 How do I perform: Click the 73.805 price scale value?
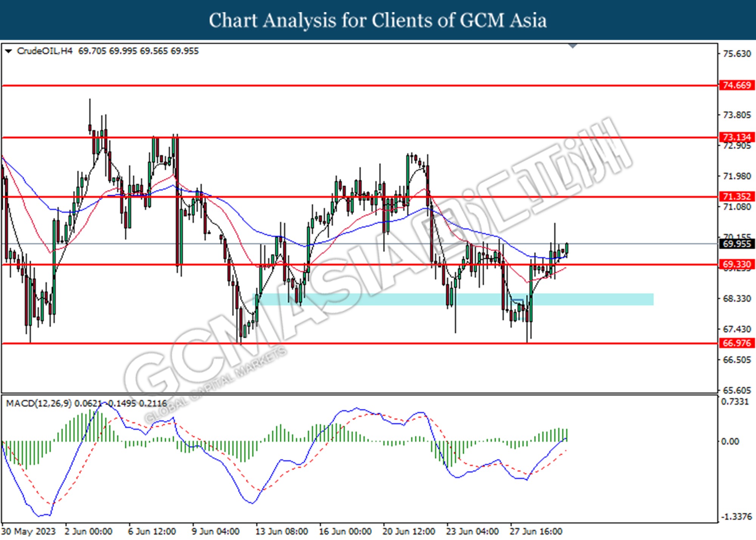point(736,115)
